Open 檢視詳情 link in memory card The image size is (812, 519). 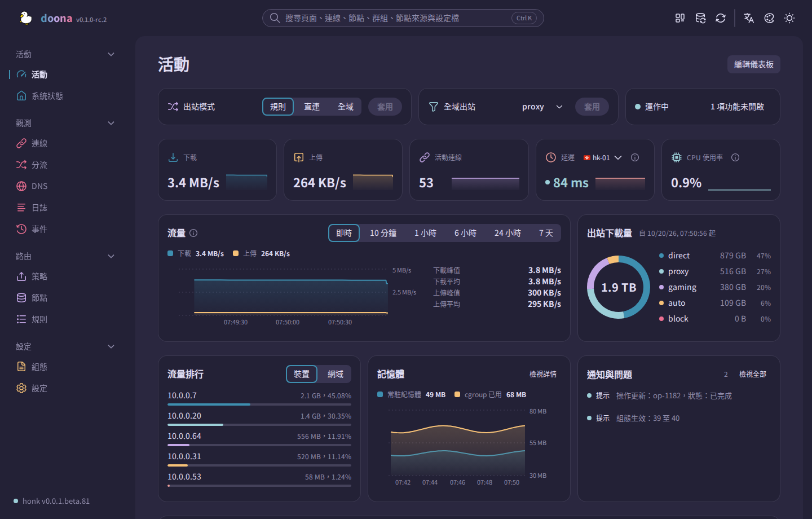pyautogui.click(x=543, y=374)
